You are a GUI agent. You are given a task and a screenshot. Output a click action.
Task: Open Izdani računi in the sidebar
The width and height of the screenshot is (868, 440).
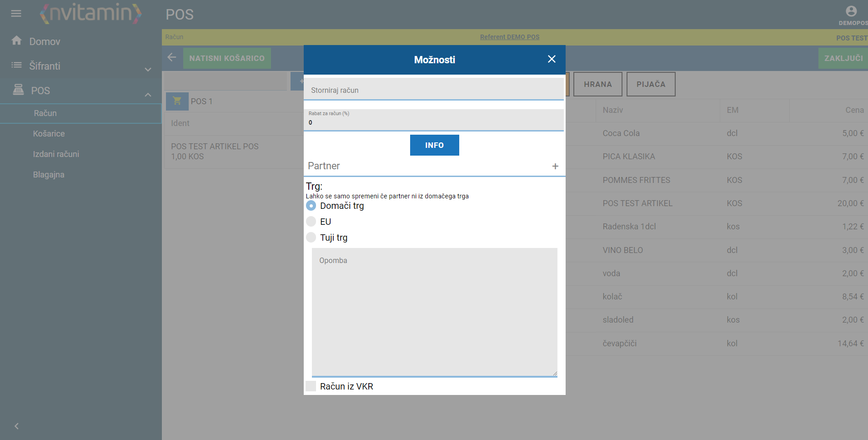tap(56, 154)
